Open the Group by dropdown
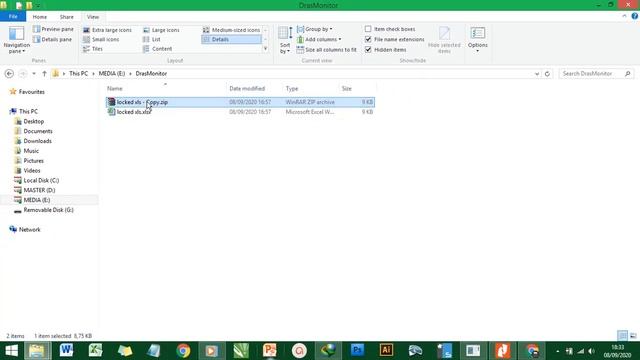Image resolution: width=640 pixels, height=360 pixels. pos(314,29)
